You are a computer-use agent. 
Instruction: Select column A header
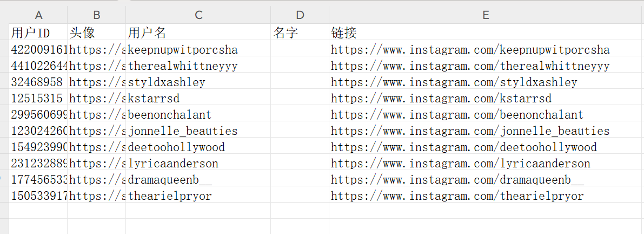(x=38, y=15)
